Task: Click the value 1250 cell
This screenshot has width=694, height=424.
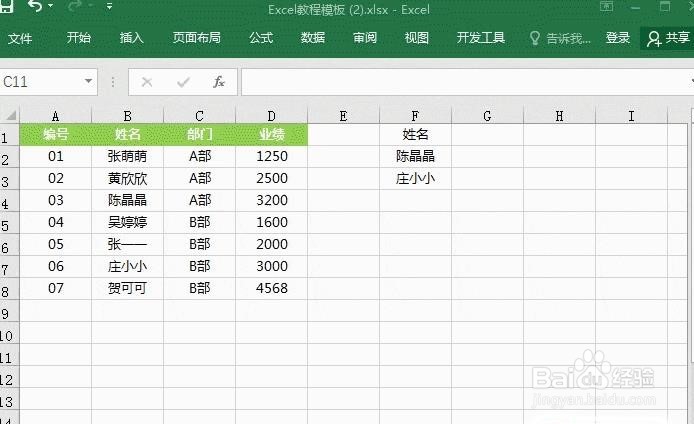Action: click(x=272, y=157)
